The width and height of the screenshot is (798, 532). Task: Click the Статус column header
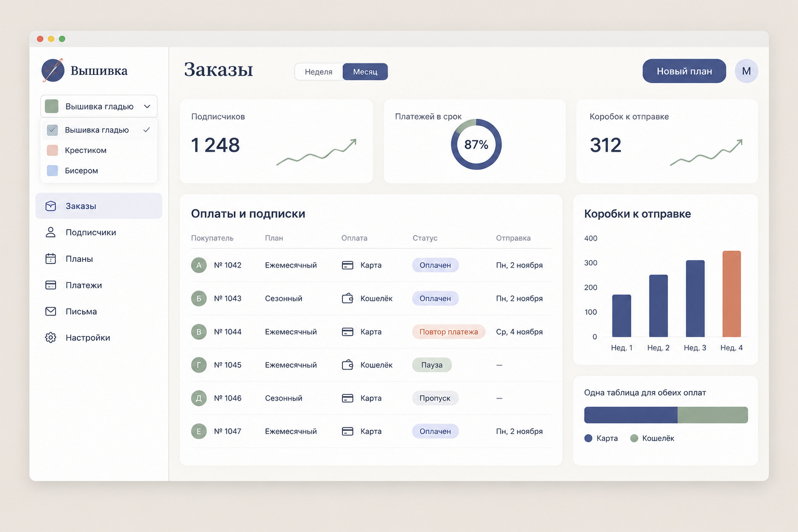point(425,238)
